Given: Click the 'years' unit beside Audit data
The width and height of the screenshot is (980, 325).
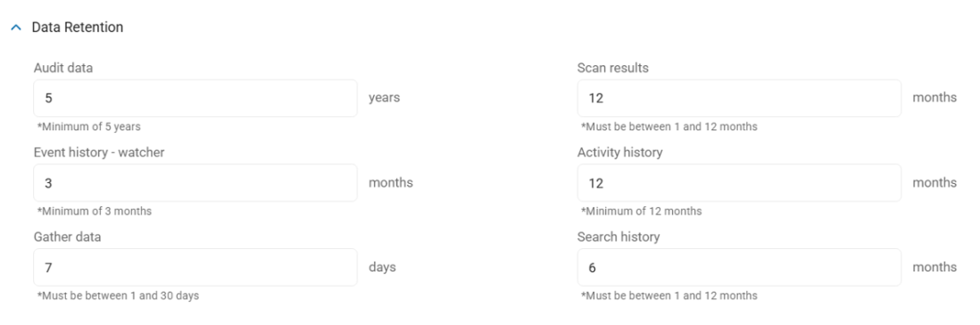Looking at the screenshot, I should click(385, 98).
